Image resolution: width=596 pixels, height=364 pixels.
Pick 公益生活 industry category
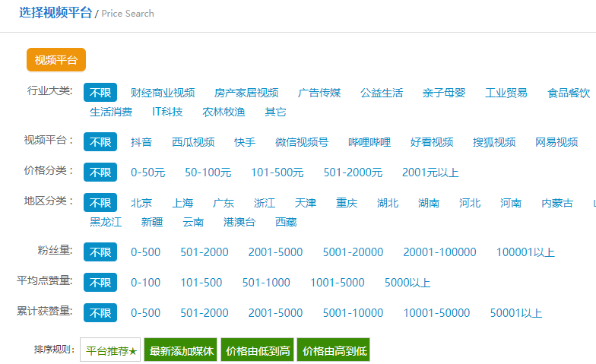click(382, 93)
